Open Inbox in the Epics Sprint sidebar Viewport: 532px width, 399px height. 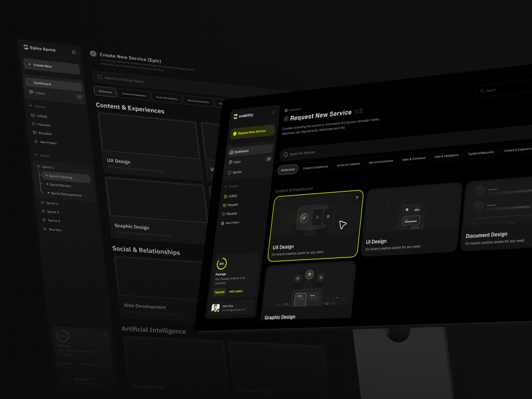coord(55,94)
